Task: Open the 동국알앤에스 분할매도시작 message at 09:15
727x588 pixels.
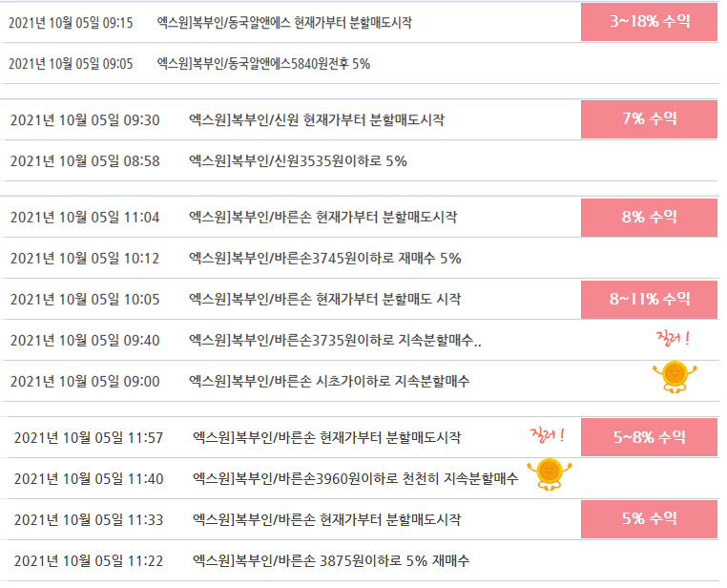Action: pyautogui.click(x=284, y=22)
